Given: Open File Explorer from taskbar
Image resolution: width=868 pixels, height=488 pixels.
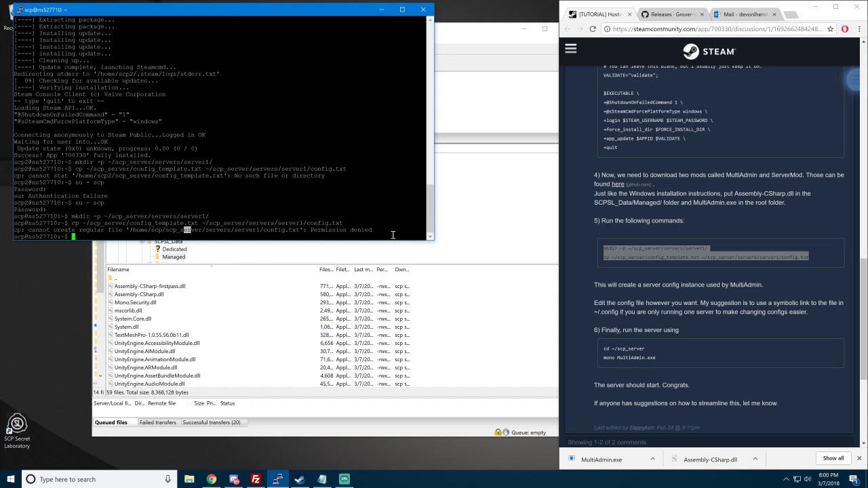Looking at the screenshot, I should click(x=189, y=479).
